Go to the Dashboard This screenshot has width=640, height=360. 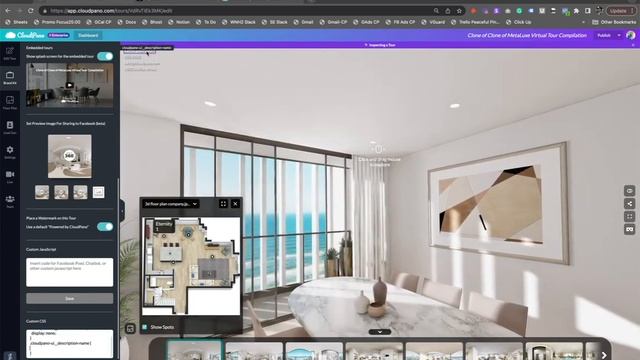[88, 36]
